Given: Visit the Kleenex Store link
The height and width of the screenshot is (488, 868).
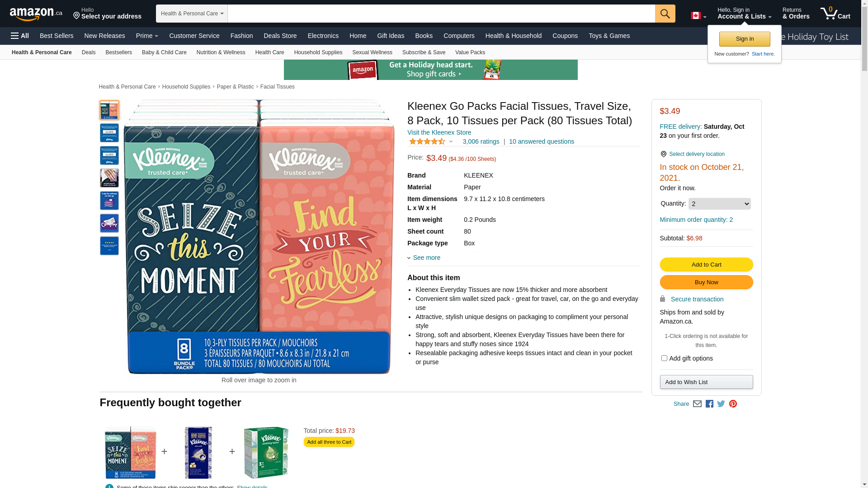Looking at the screenshot, I should [x=439, y=132].
